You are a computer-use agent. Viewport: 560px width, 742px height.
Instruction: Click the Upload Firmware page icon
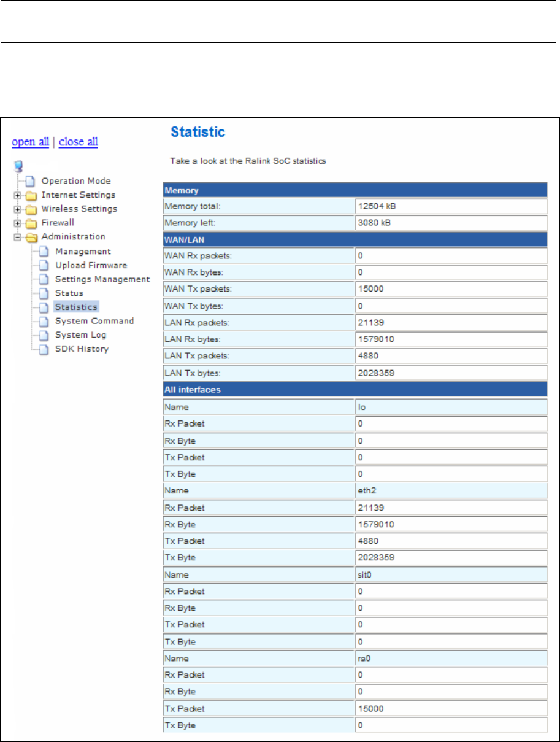44,266
